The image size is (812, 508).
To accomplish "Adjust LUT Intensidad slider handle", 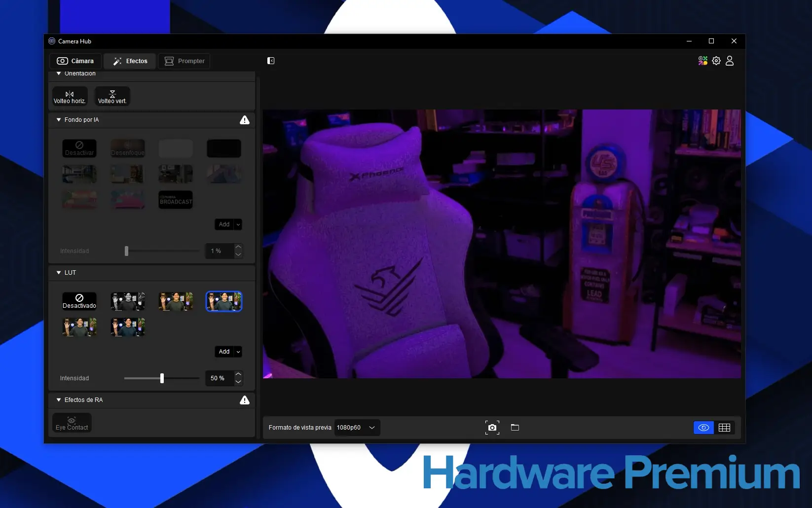I will 162,378.
